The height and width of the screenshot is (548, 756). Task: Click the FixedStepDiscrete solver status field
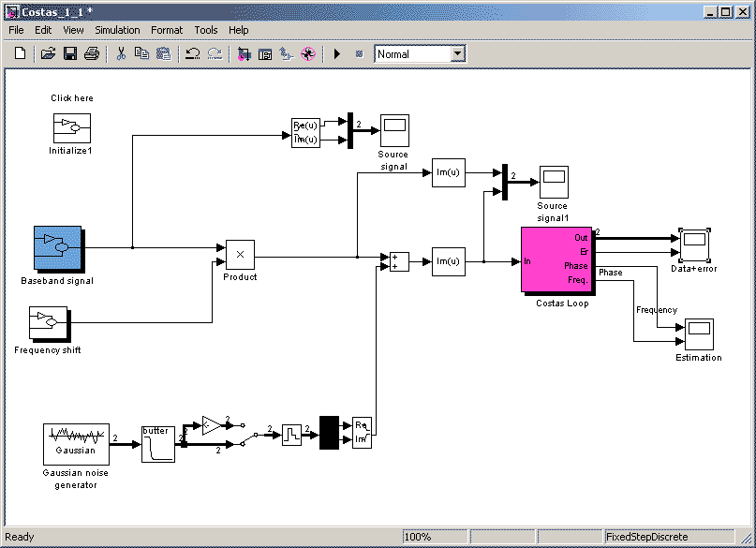[669, 537]
